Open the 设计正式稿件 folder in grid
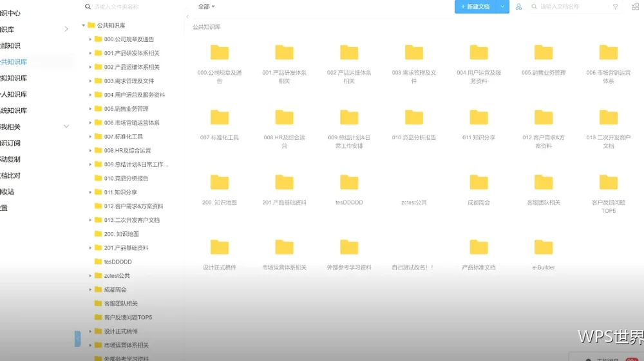644x361 pixels. click(x=220, y=248)
